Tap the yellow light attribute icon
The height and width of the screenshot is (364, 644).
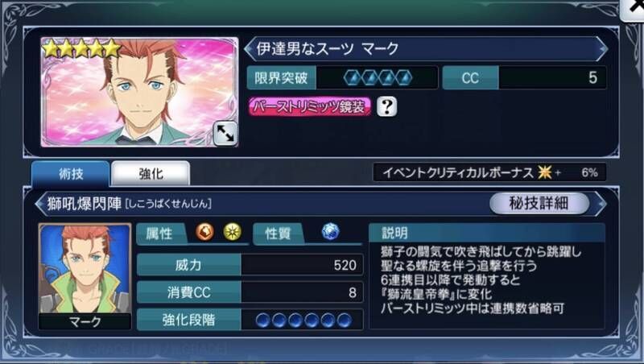(x=233, y=232)
